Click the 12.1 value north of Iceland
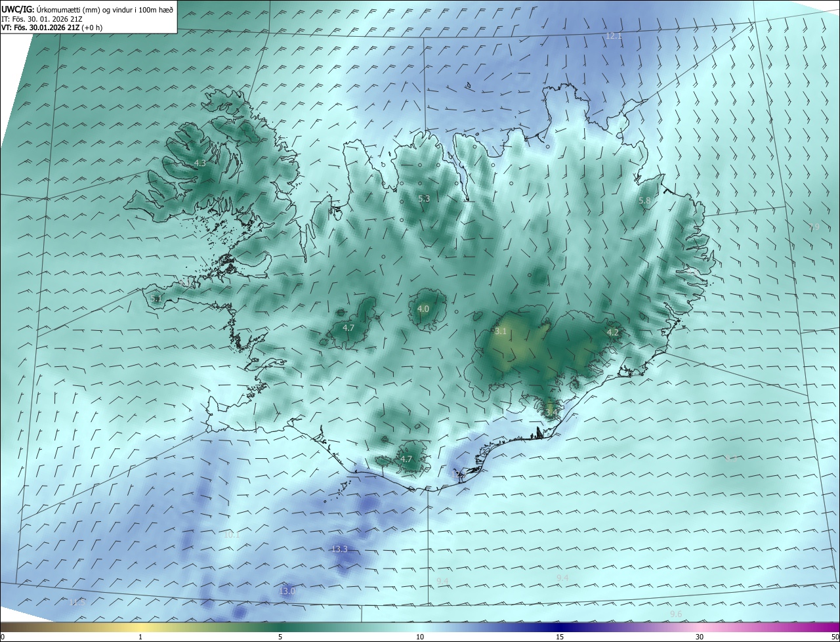The width and height of the screenshot is (840, 642). 614,36
